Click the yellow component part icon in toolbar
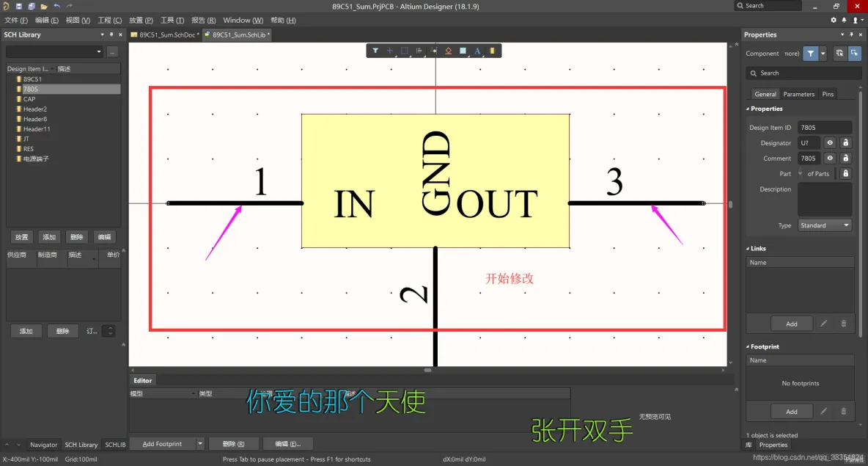 point(492,51)
